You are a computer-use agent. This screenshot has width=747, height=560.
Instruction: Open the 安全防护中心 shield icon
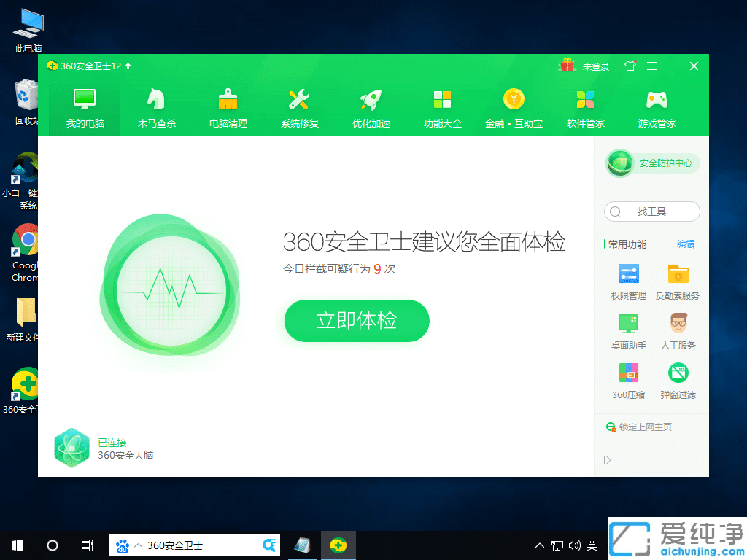tap(619, 163)
